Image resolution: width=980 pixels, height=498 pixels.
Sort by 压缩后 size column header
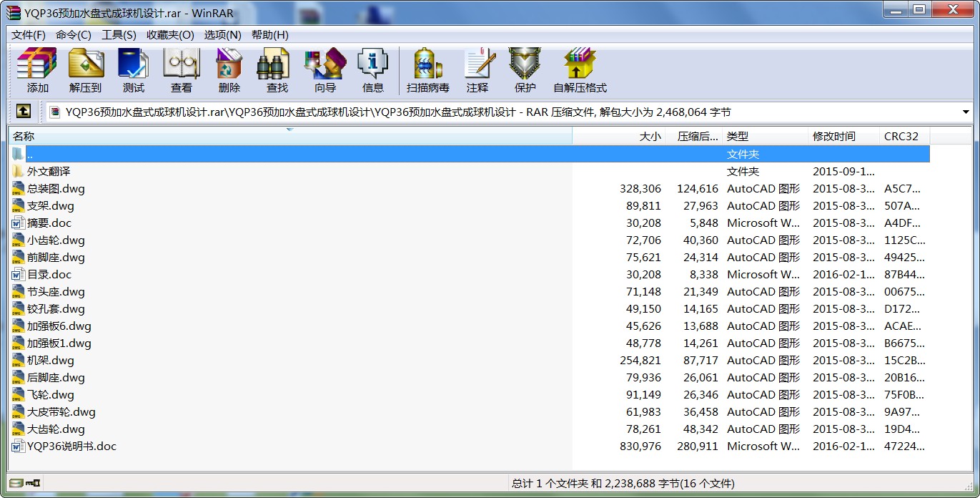pos(694,136)
